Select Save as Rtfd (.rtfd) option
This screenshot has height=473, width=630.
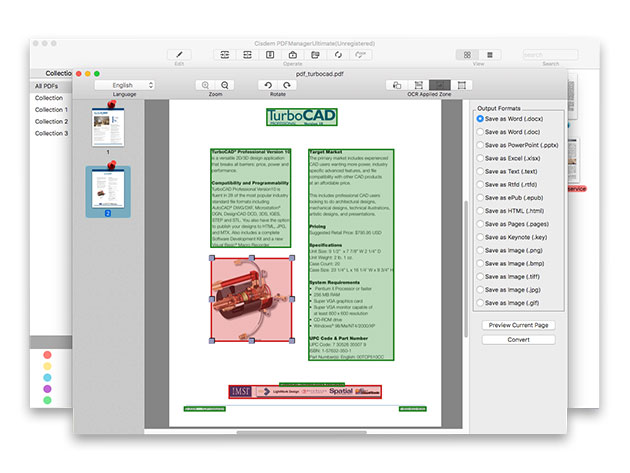506,184
